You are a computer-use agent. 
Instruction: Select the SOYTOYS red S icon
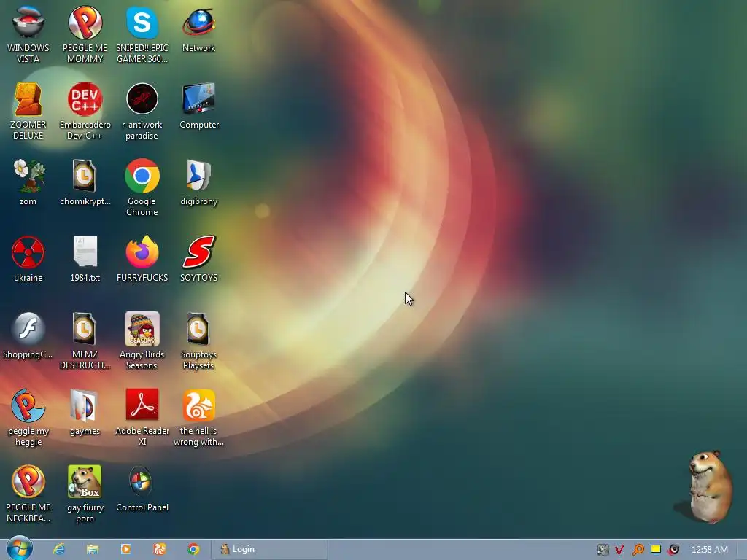pos(198,259)
